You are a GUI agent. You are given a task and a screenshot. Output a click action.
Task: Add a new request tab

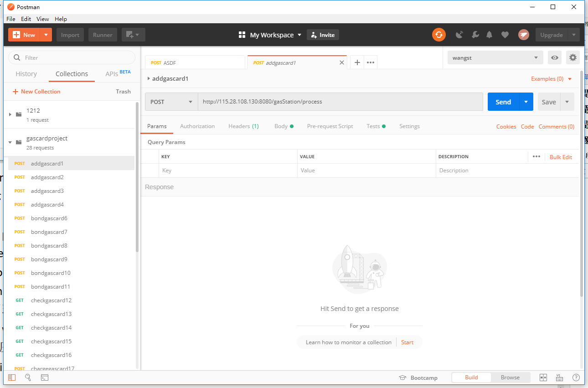(357, 62)
